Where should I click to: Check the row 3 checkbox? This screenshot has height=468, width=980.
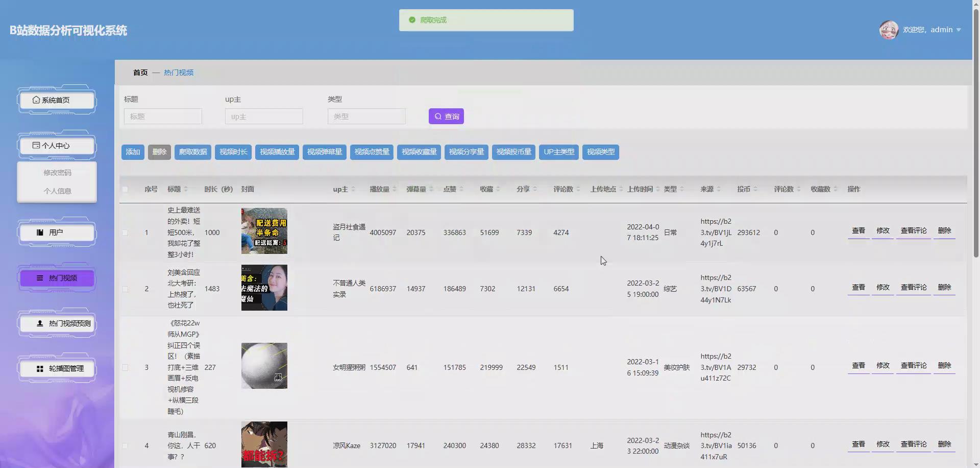(x=125, y=367)
